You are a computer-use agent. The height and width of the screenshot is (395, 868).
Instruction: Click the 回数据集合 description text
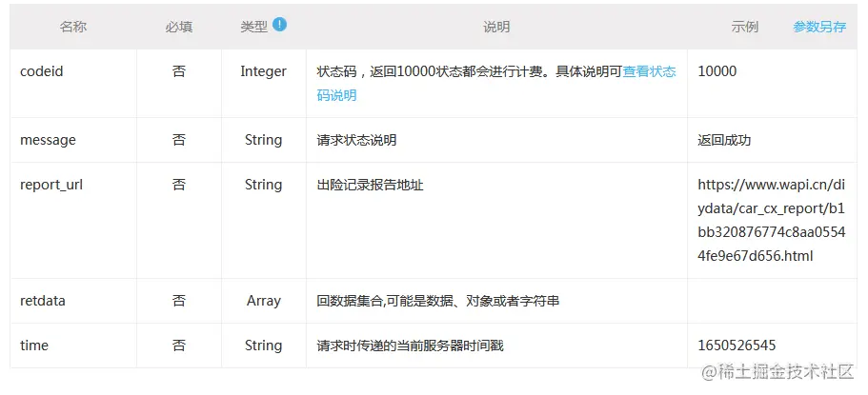438,301
